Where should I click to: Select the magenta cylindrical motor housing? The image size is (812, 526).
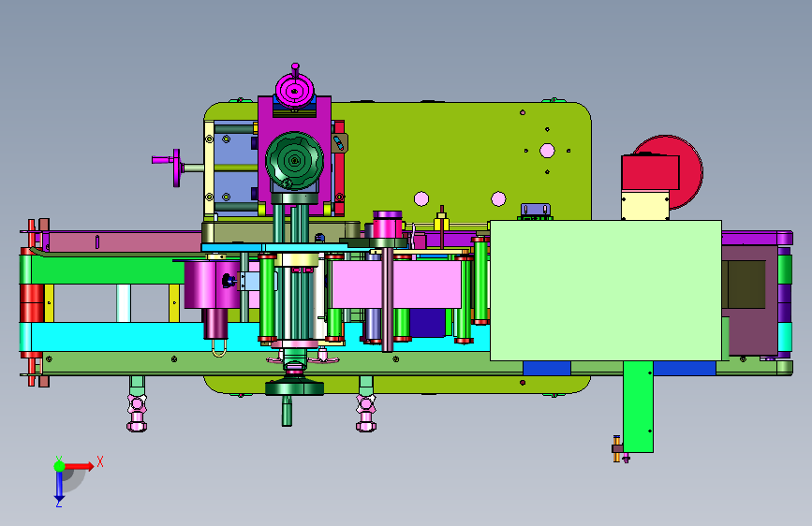(x=212, y=285)
